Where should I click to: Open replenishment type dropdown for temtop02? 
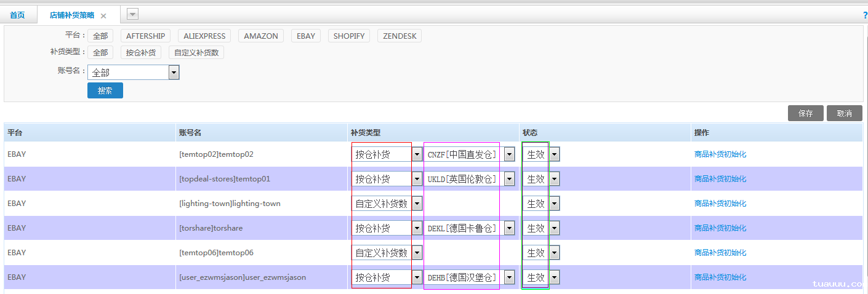tap(387, 154)
